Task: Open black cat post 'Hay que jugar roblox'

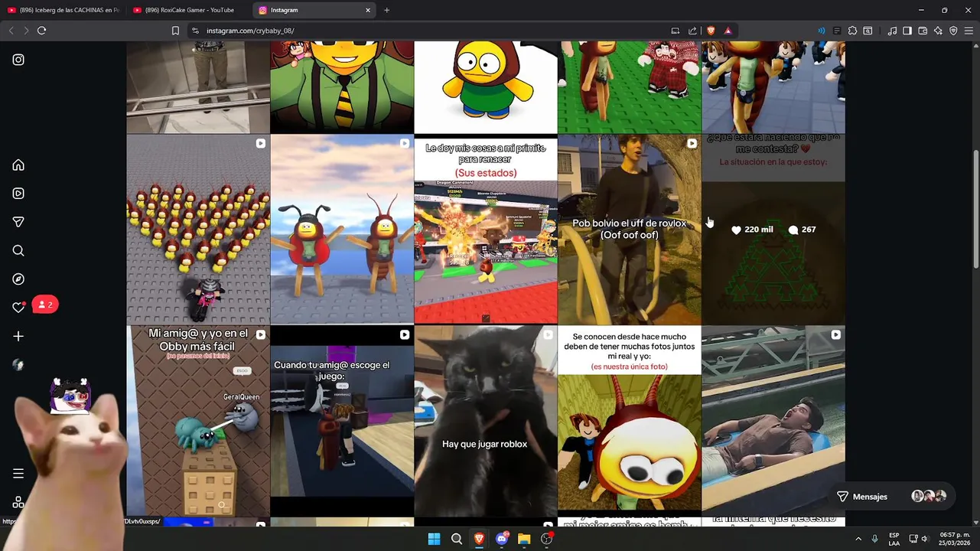Action: click(x=486, y=421)
